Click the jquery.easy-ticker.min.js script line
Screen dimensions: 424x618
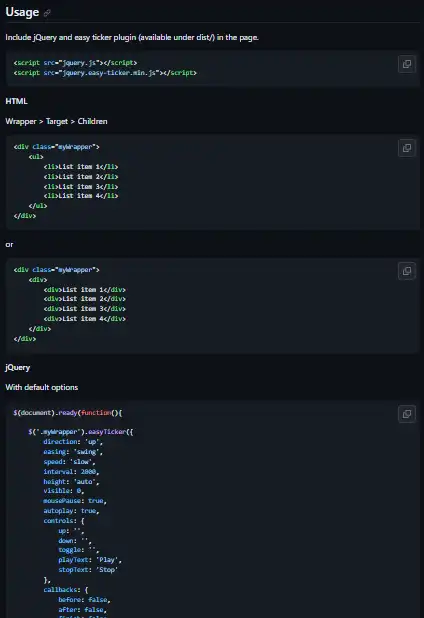tap(105, 73)
